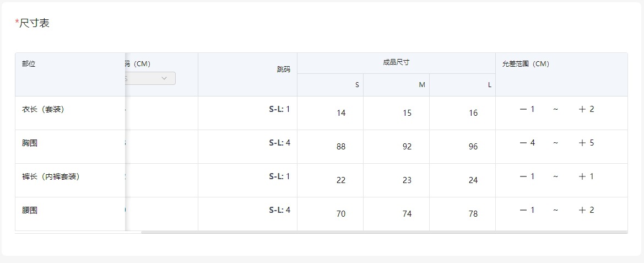The width and height of the screenshot is (644, 263).
Task: Click the minus tolerance for 胸围
Action: 527,143
